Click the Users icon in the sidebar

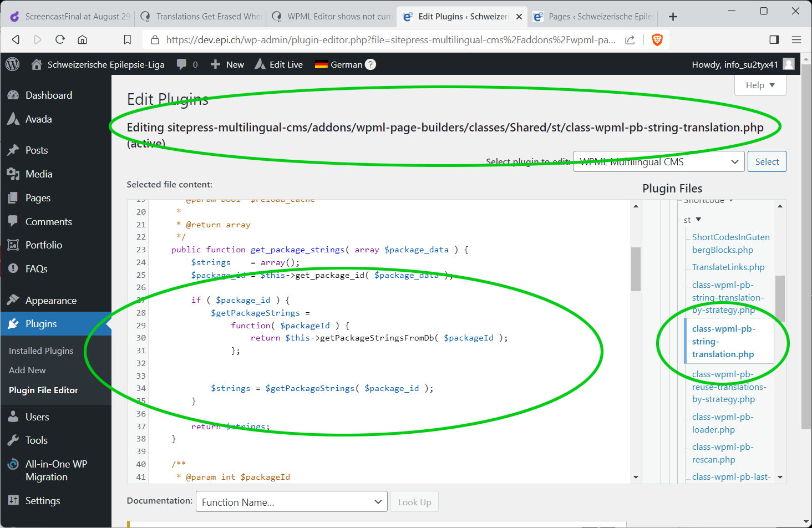tap(13, 417)
